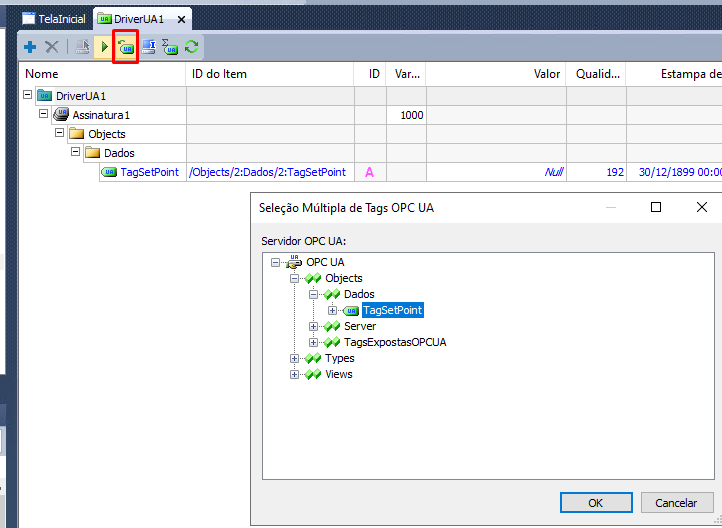Viewport: 722px width, 528px height.
Task: Click the gray X delete toolbar icon
Action: click(52, 47)
